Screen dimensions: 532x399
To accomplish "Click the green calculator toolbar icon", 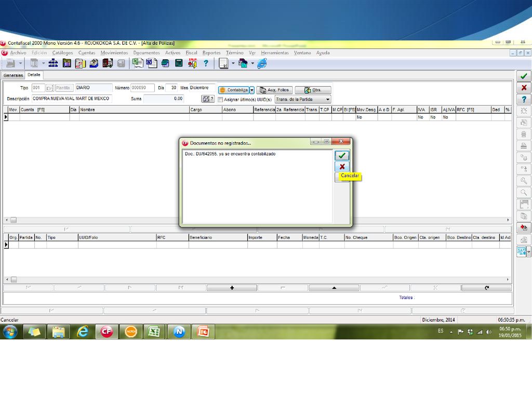I will [x=179, y=63].
